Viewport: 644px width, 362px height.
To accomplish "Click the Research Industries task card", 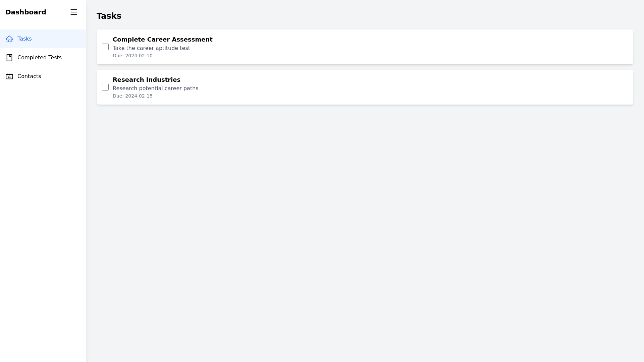I will pos(402,87).
